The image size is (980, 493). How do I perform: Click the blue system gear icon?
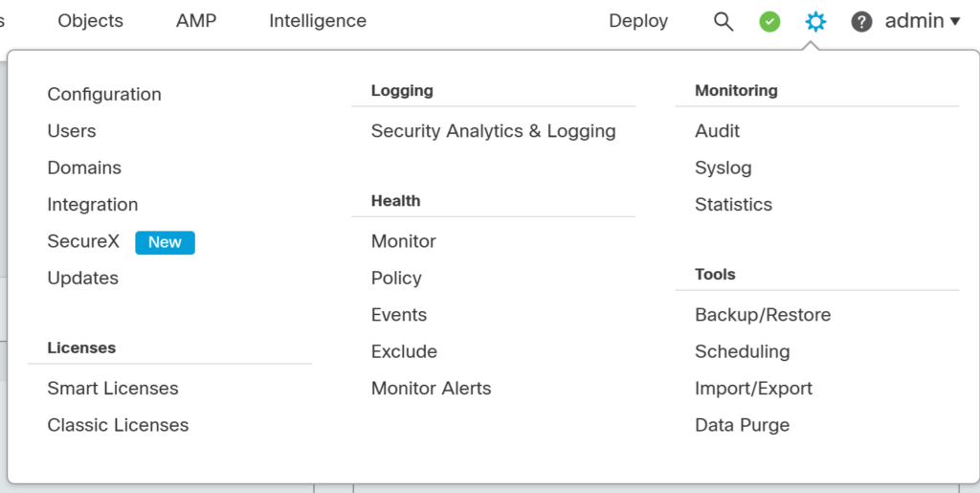tap(815, 21)
